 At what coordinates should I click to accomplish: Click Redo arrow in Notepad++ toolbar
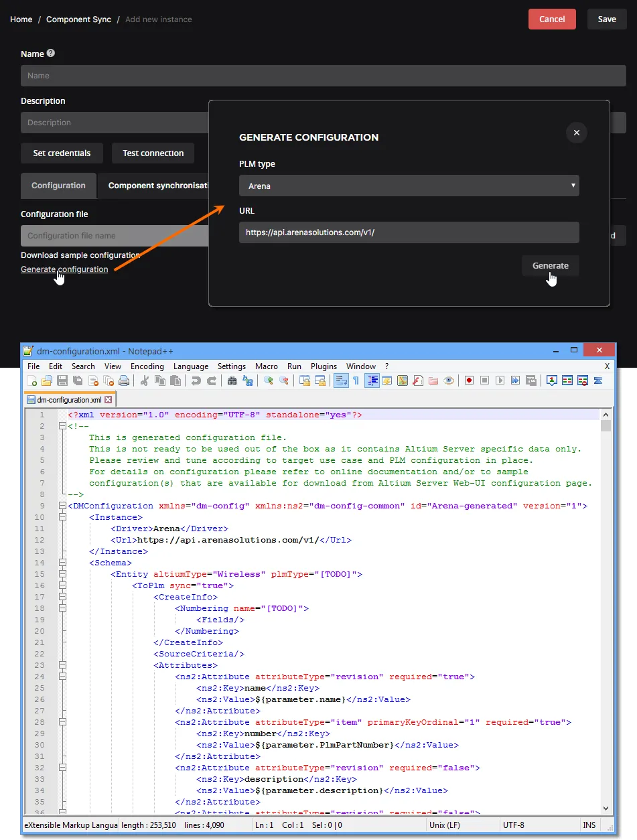coord(212,380)
